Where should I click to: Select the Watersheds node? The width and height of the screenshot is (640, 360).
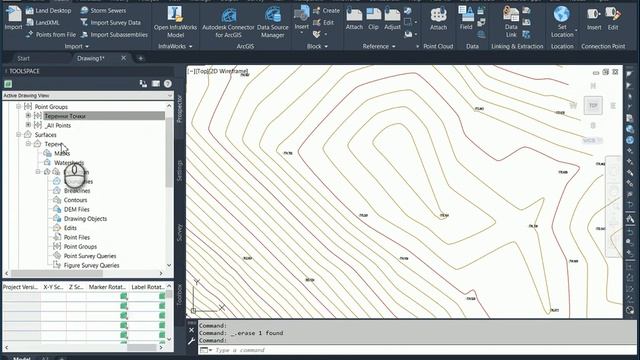[69, 163]
